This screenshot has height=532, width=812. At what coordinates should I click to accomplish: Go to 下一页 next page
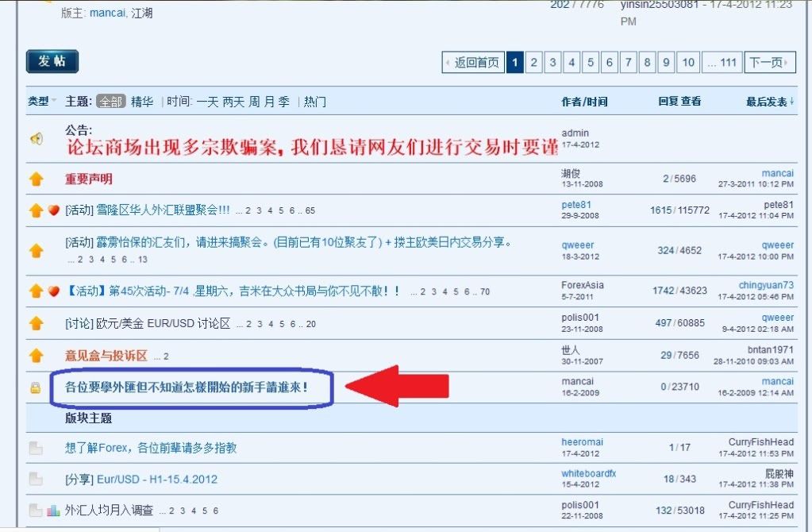(x=770, y=63)
